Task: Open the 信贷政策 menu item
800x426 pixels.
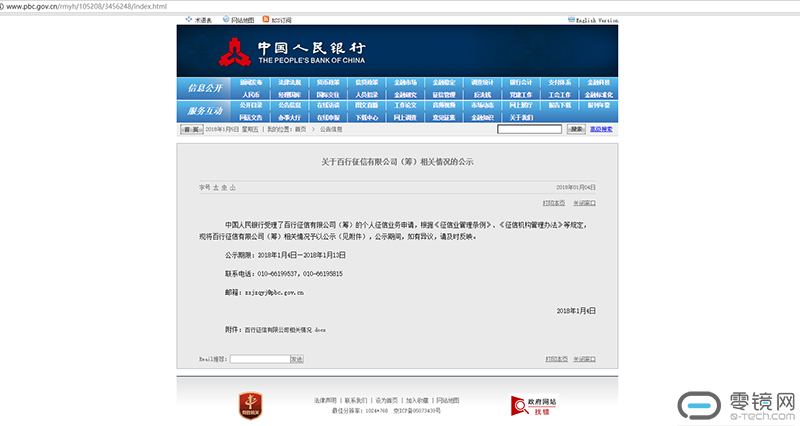Action: tap(367, 82)
